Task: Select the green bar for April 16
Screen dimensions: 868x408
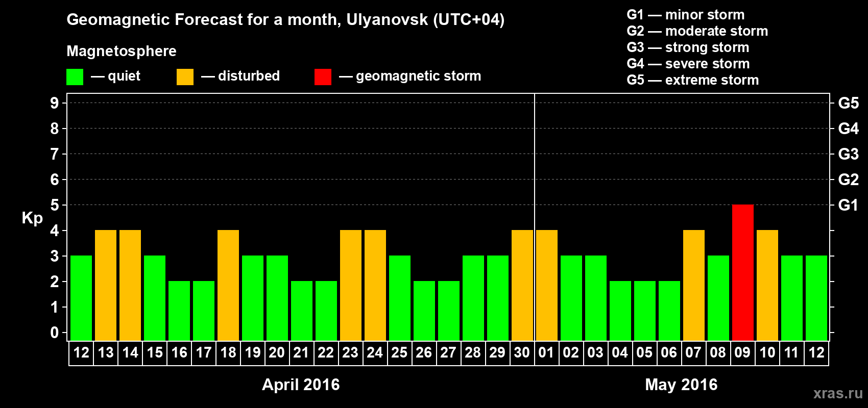Action: pos(179,311)
